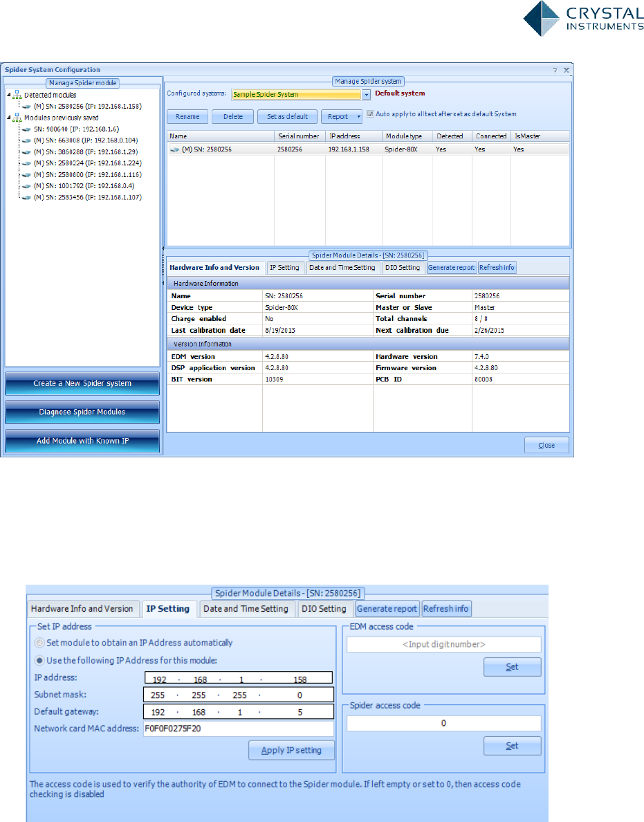644x822 pixels.
Task: Click module icon of detected SN: 2580256 (IP: 192.168.1.158)
Action: (x=27, y=107)
